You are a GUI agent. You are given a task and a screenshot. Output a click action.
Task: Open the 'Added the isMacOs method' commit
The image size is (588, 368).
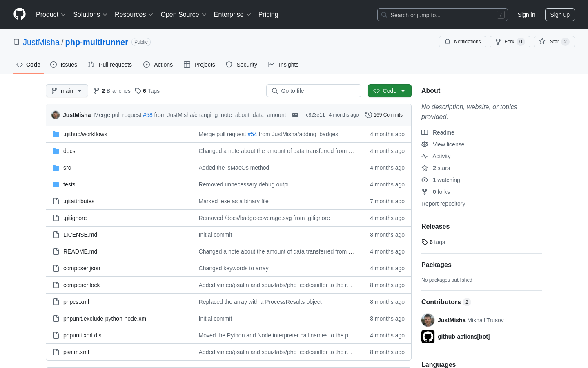[234, 168]
